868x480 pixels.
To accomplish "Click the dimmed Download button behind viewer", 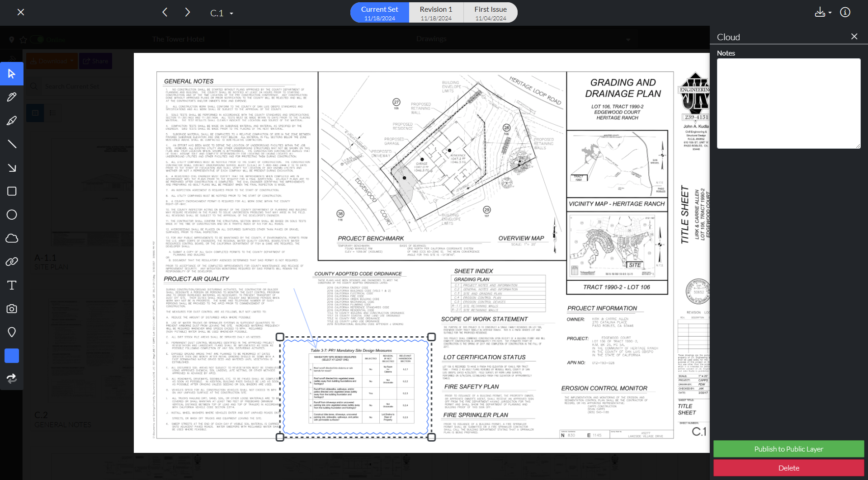I will pyautogui.click(x=52, y=61).
